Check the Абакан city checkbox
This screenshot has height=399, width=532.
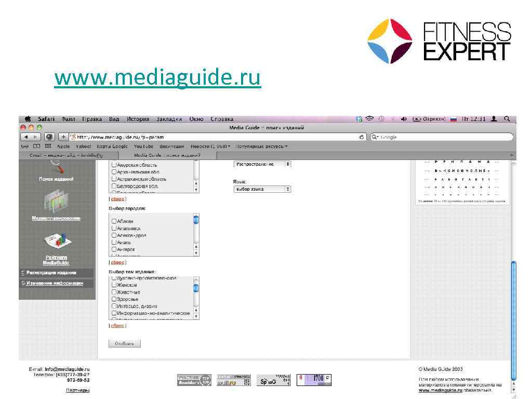(114, 221)
